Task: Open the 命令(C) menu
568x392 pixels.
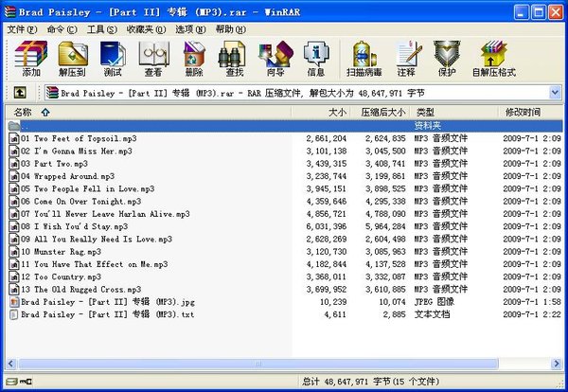Action: click(x=62, y=29)
